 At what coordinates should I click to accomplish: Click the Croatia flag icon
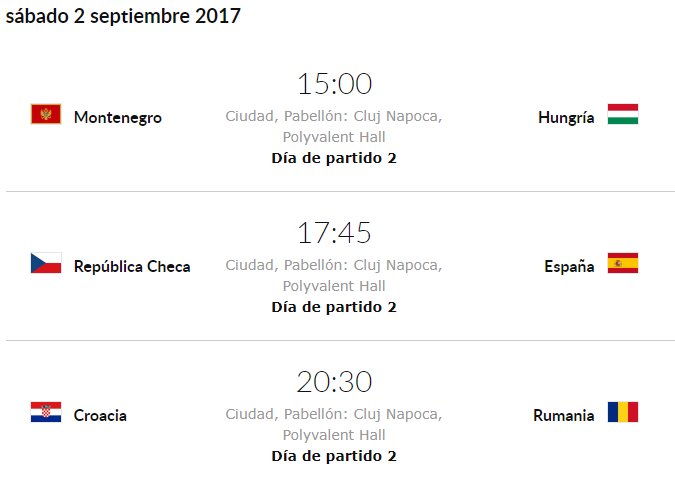tap(46, 412)
